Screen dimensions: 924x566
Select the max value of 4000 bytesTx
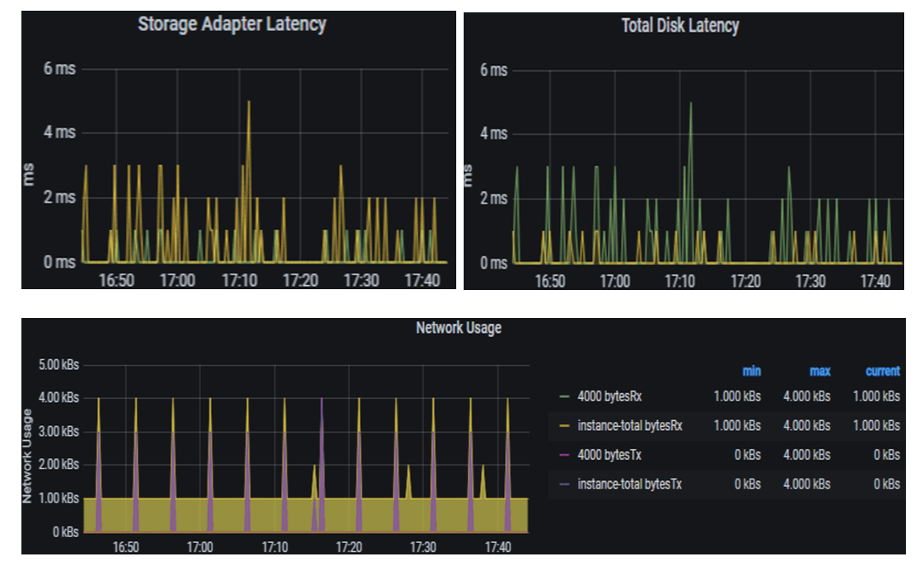tap(807, 455)
